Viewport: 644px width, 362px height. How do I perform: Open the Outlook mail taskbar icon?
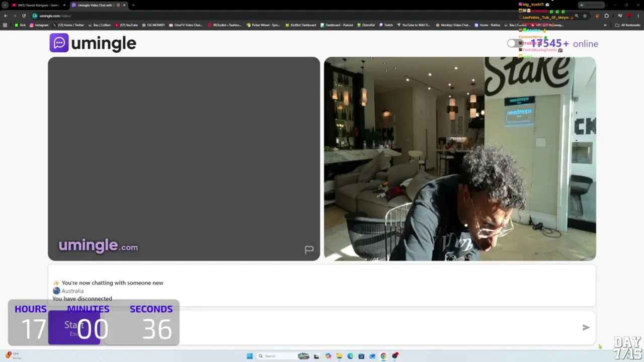click(372, 356)
